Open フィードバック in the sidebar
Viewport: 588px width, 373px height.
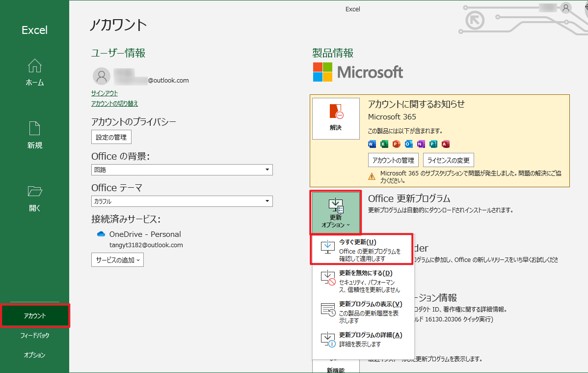pos(34,335)
